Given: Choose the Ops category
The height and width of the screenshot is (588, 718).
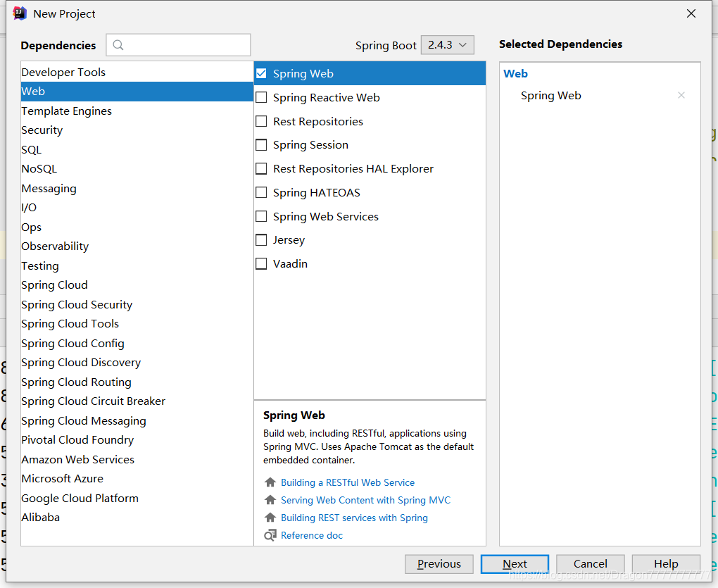Looking at the screenshot, I should point(137,227).
